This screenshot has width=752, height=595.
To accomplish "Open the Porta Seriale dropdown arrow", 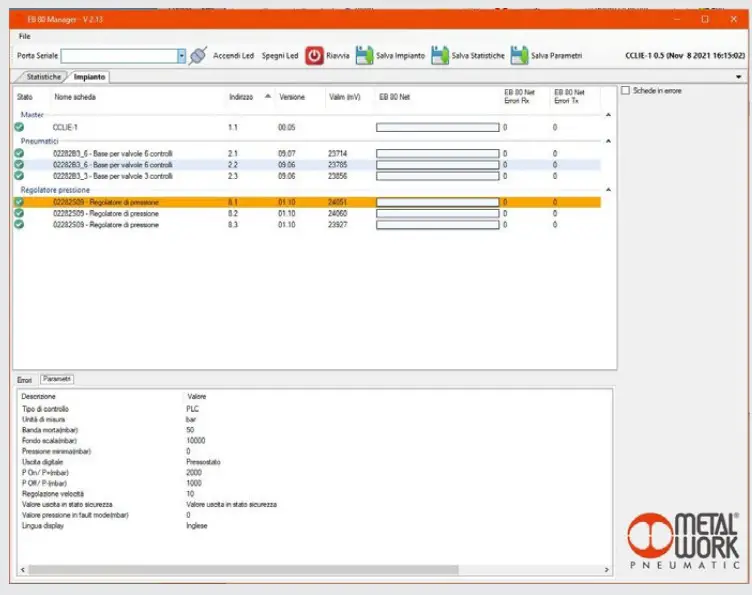I will pyautogui.click(x=181, y=56).
